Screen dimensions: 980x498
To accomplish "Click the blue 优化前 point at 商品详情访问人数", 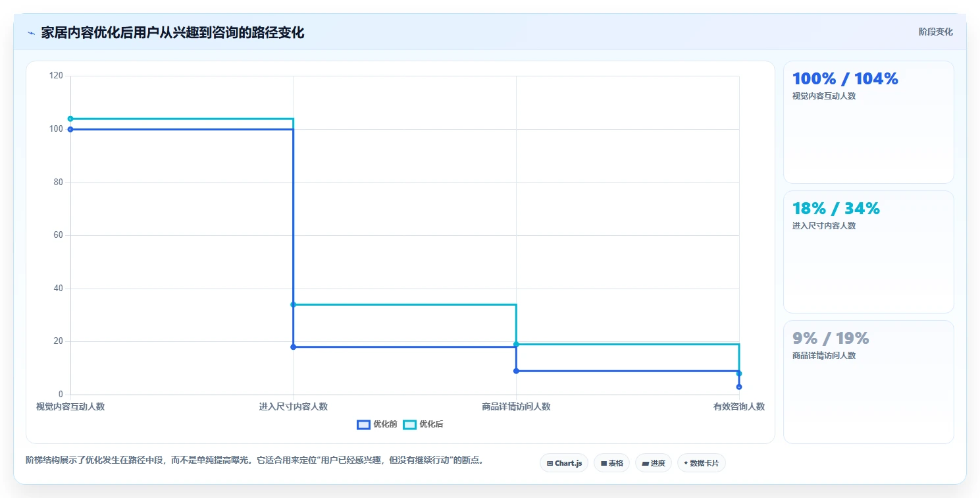I will pos(516,371).
